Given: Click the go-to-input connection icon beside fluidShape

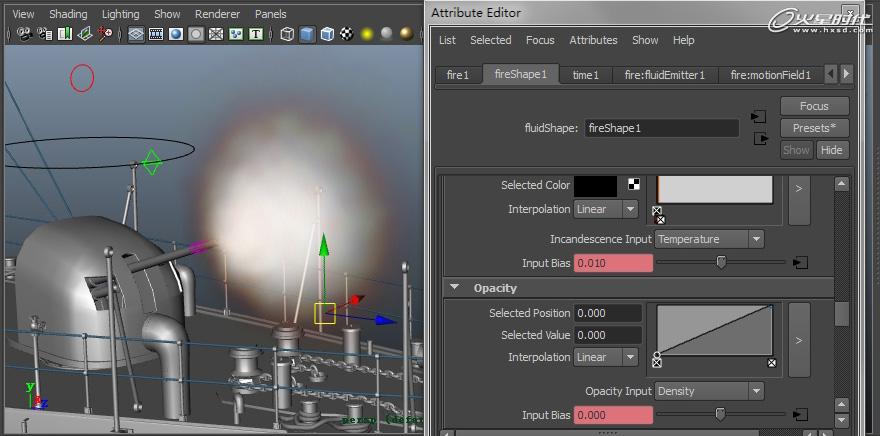Looking at the screenshot, I should (x=758, y=117).
